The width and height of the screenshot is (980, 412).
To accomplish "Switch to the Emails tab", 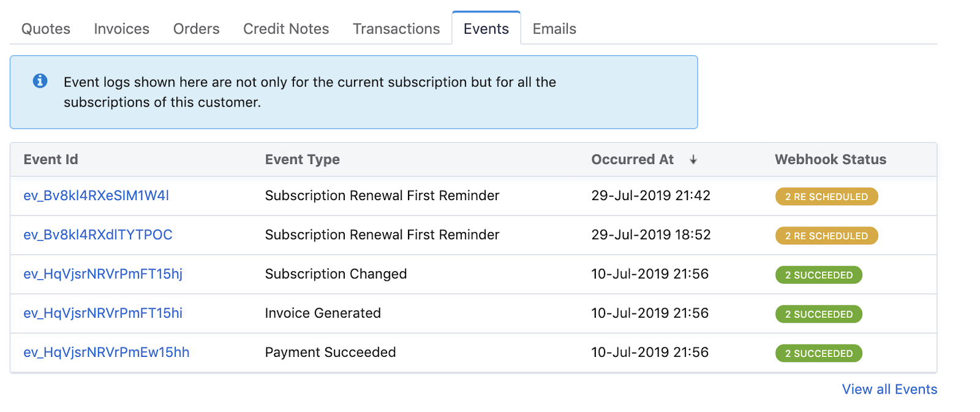I will [x=554, y=29].
